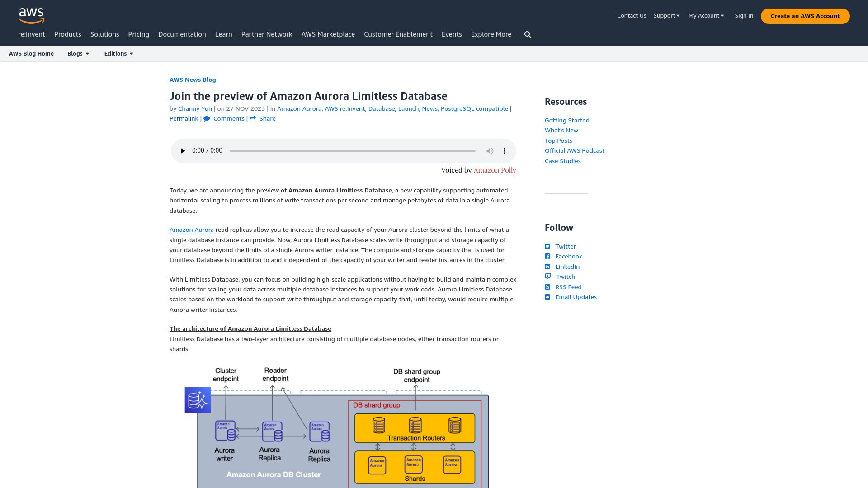Click the Share arrow icon

[x=253, y=118]
